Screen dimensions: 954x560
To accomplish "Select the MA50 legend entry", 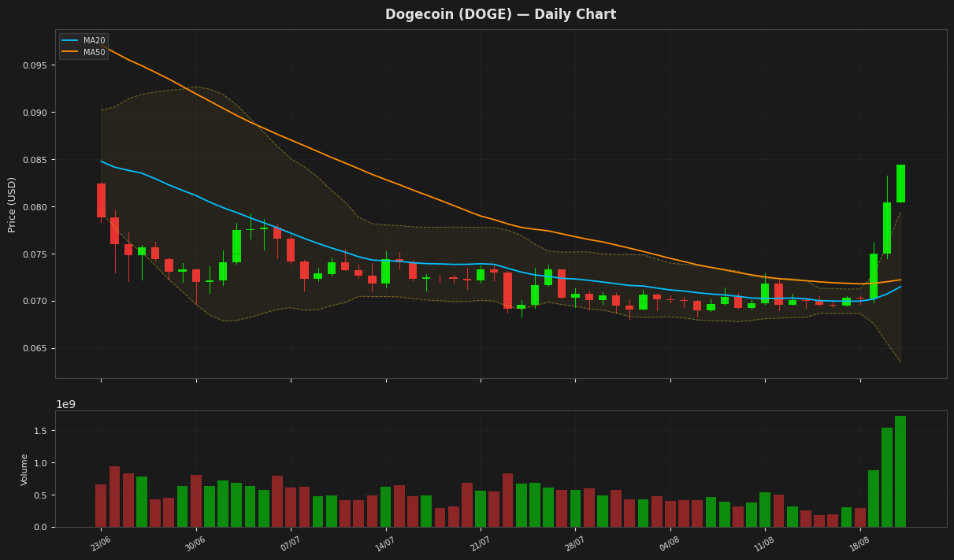I will tap(84, 52).
